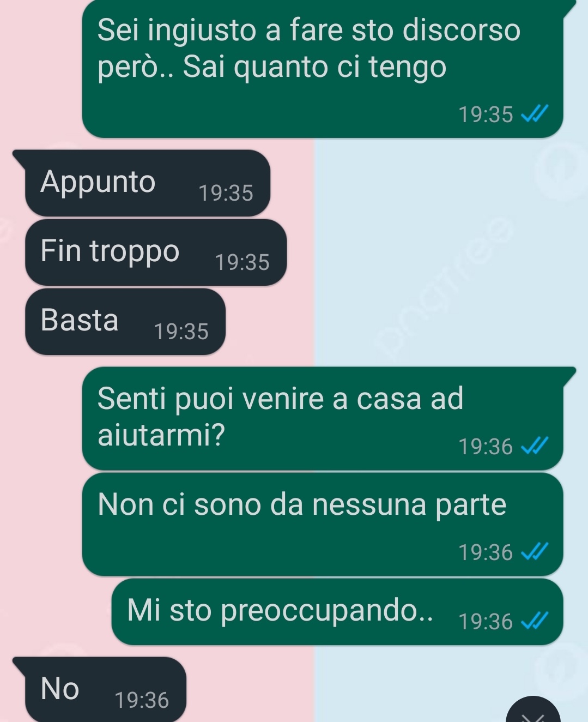
Task: Tap the 19:35 timestamp next to 'Fin troppo'
Action: (x=242, y=262)
